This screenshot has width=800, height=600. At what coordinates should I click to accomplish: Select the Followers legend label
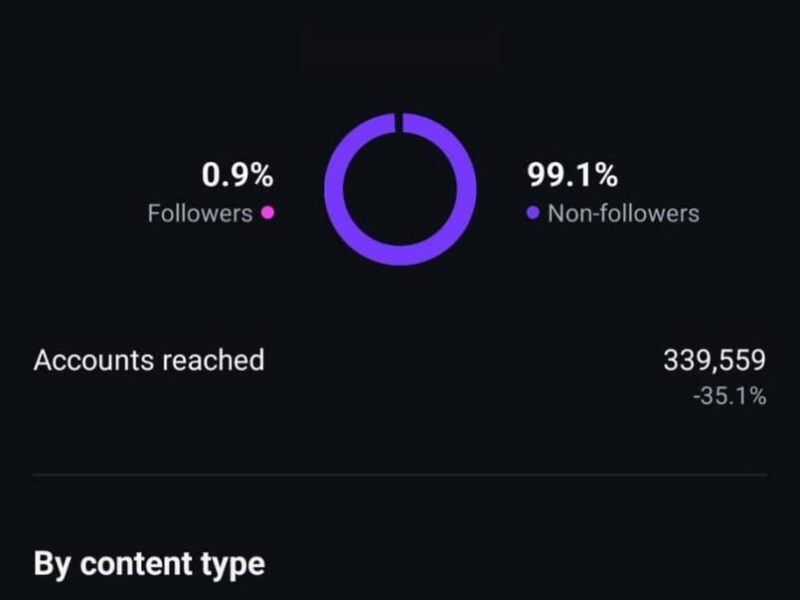coord(199,213)
